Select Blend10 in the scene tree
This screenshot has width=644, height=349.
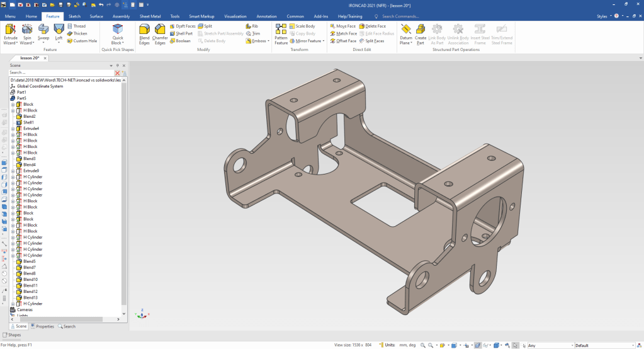[30, 280]
